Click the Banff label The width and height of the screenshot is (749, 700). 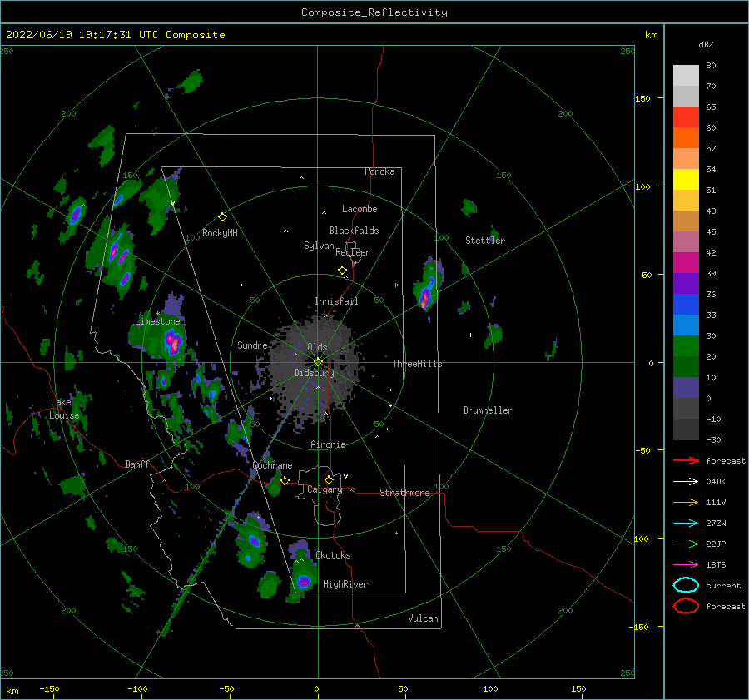click(137, 464)
